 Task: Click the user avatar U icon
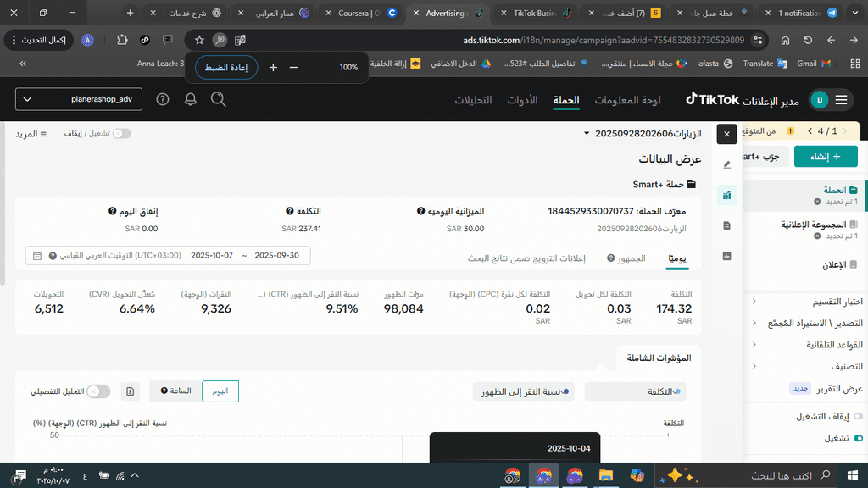tap(820, 100)
